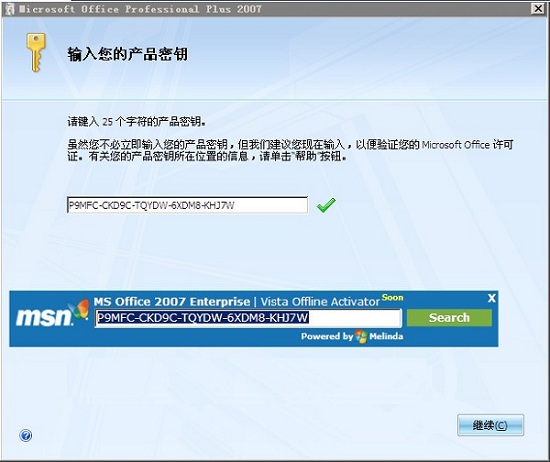
Task: Click the 继续(C) continue button
Action: point(490,425)
